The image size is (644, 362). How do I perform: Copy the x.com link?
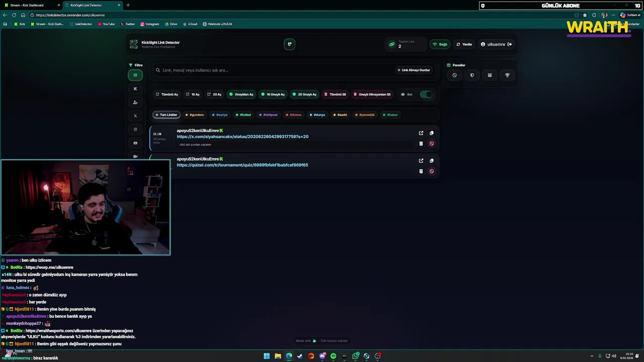(431, 133)
